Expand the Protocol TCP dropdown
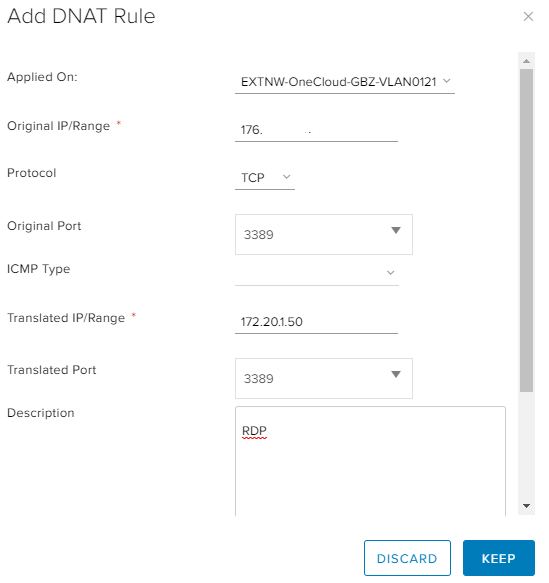The height and width of the screenshot is (583, 549). coord(265,178)
